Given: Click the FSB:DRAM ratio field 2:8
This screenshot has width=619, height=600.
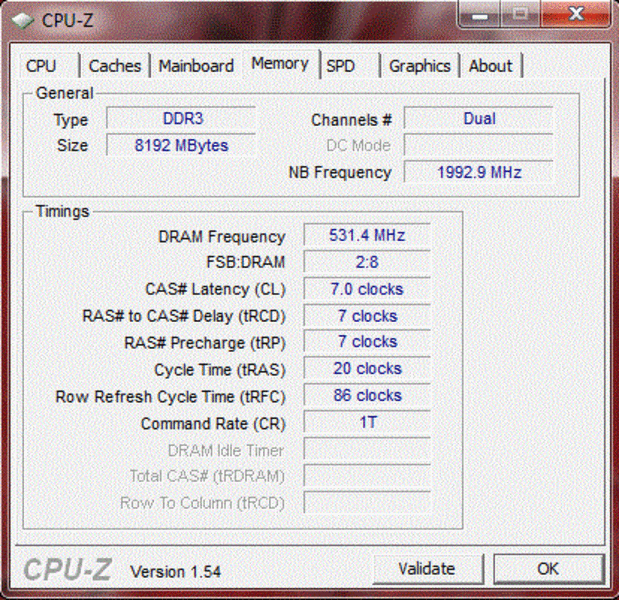Looking at the screenshot, I should 367,262.
